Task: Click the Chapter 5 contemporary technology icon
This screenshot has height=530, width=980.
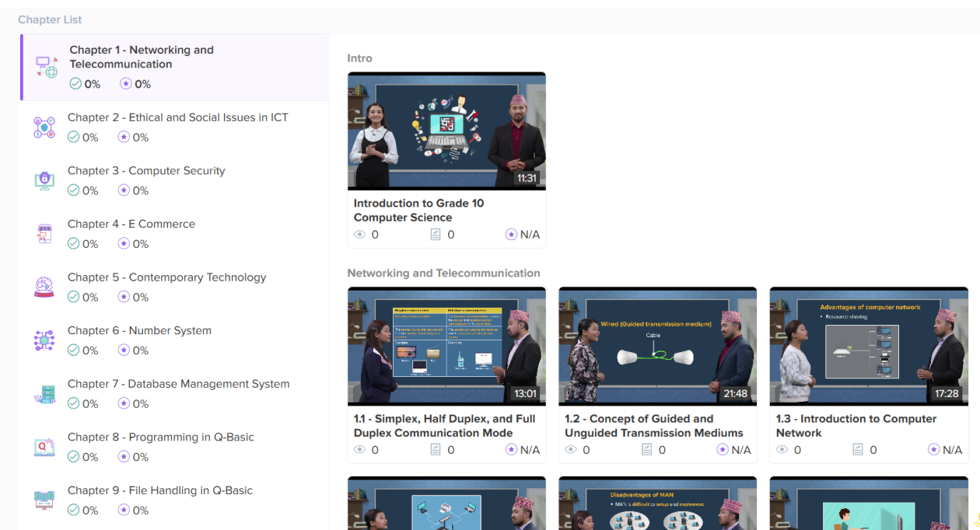Action: (x=44, y=288)
